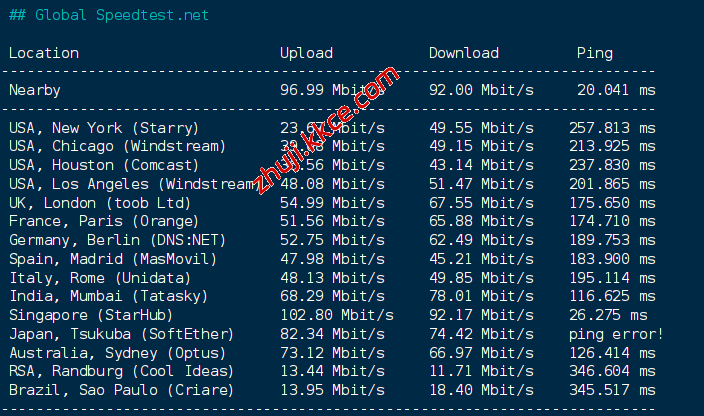
Task: Select the Brazil, Sao Paulo (Criare) entry
Action: 121,389
